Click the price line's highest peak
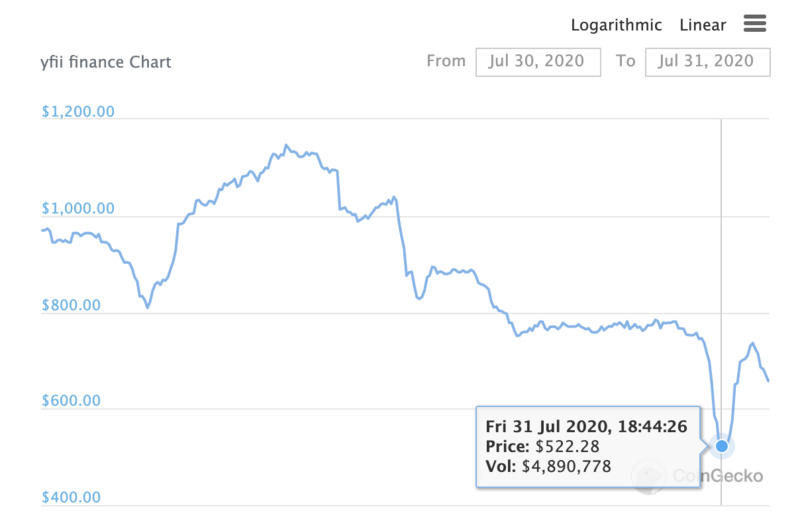This screenshot has height=521, width=800. [286, 145]
